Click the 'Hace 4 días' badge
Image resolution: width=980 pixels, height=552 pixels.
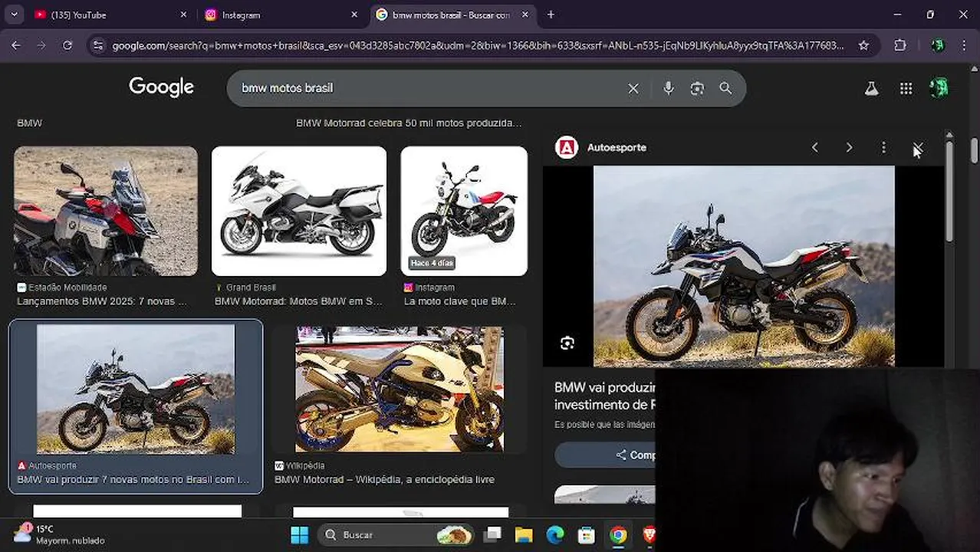click(x=432, y=263)
